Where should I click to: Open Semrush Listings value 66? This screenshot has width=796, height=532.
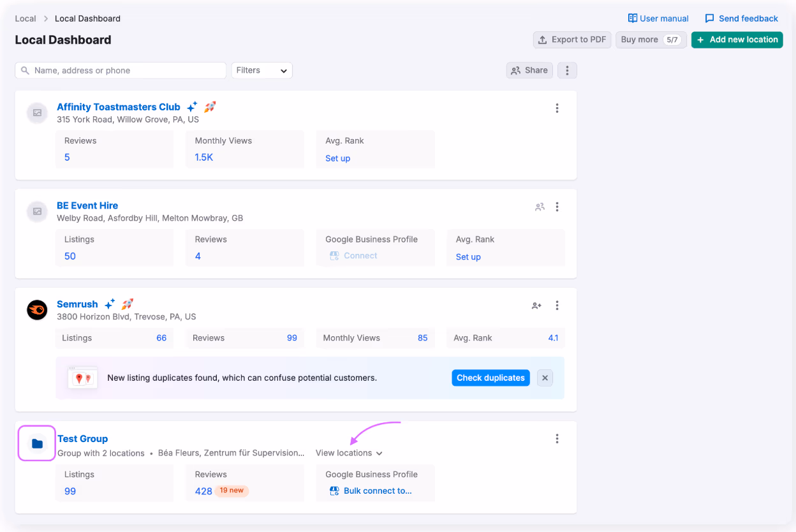pyautogui.click(x=161, y=338)
